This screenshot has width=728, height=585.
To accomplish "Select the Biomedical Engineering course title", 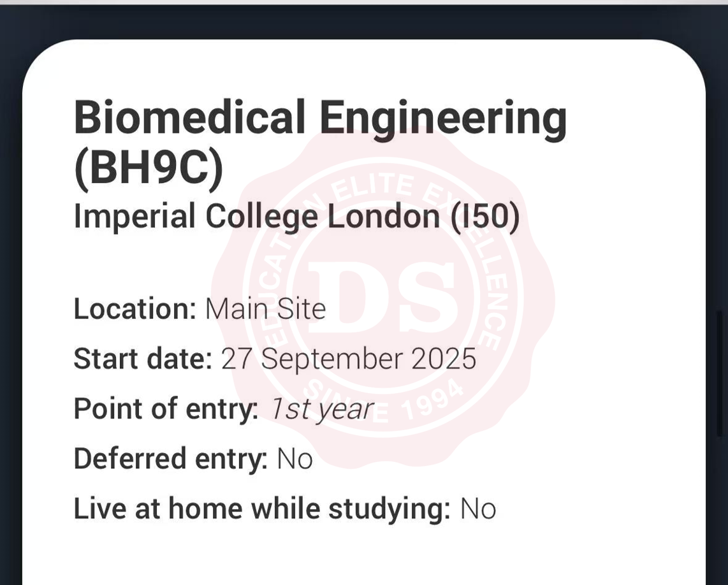I will (x=320, y=119).
